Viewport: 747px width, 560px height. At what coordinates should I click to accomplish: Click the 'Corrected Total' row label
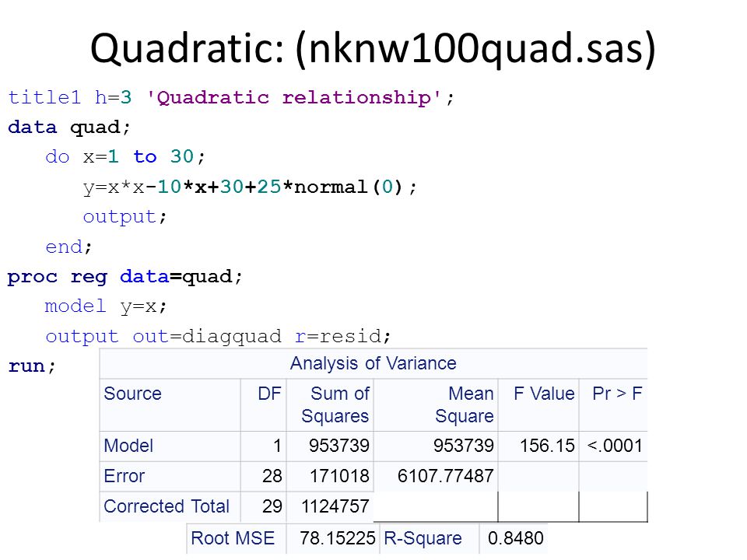(x=167, y=506)
